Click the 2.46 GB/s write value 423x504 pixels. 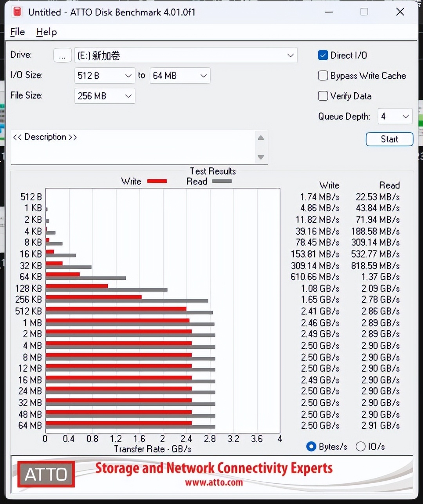click(320, 323)
